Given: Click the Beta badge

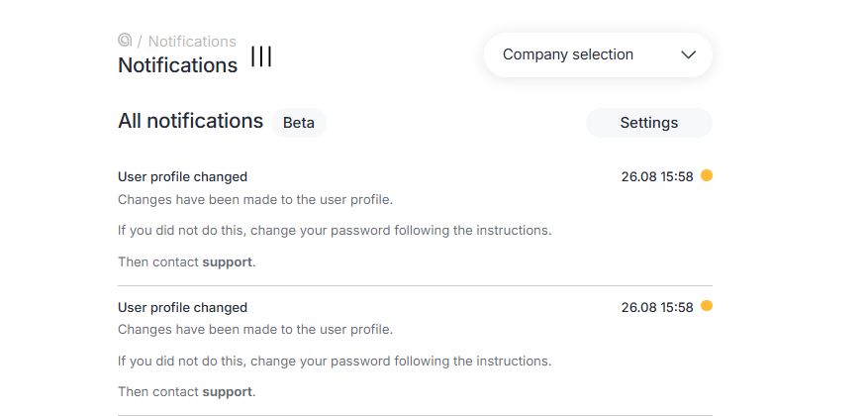Looking at the screenshot, I should [x=299, y=123].
